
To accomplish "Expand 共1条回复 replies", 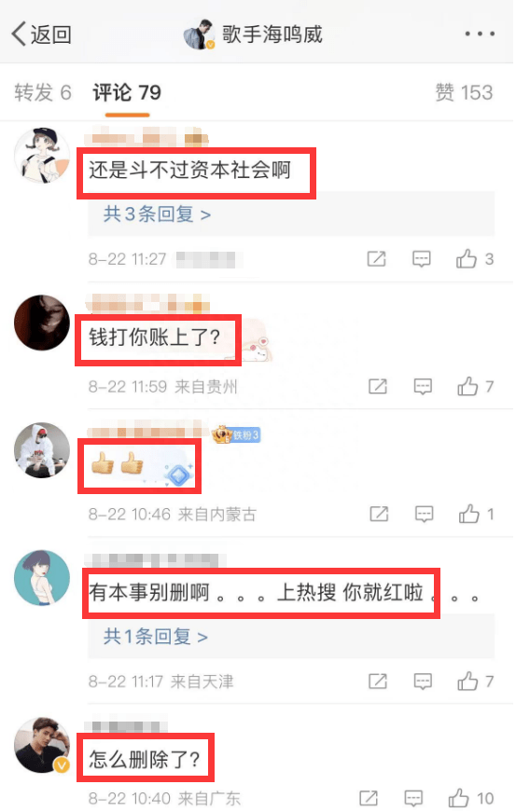I will tap(156, 637).
